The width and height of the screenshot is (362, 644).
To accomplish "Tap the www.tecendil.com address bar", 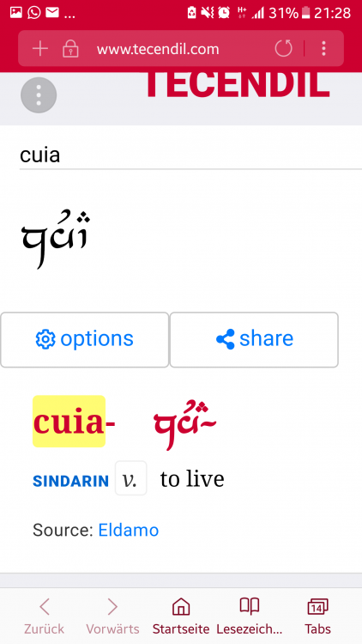I will point(158,49).
